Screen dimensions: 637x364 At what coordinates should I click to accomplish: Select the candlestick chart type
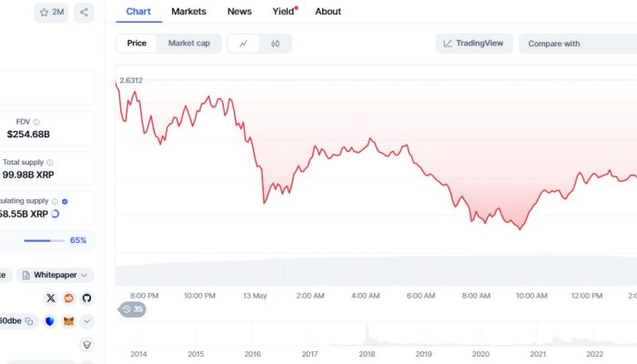[275, 43]
